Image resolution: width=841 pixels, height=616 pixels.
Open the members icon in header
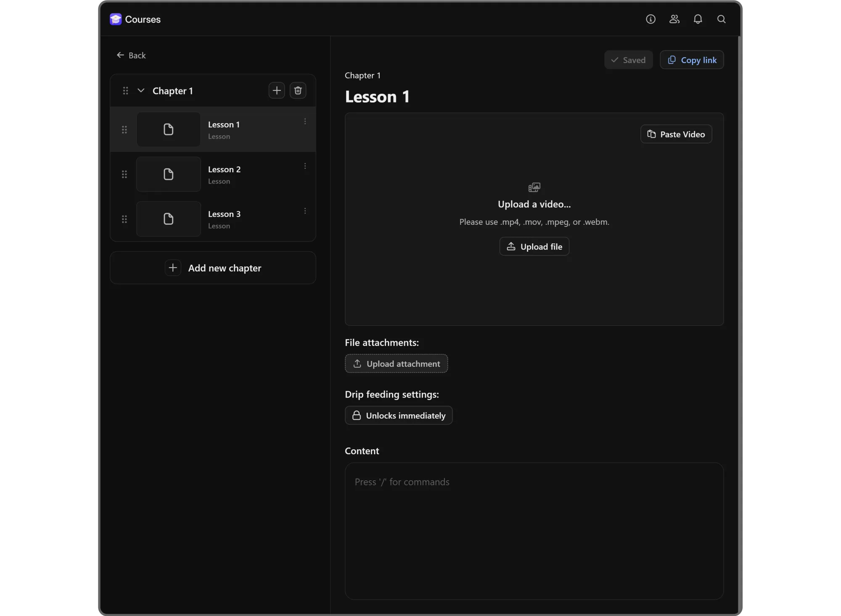[x=674, y=19]
